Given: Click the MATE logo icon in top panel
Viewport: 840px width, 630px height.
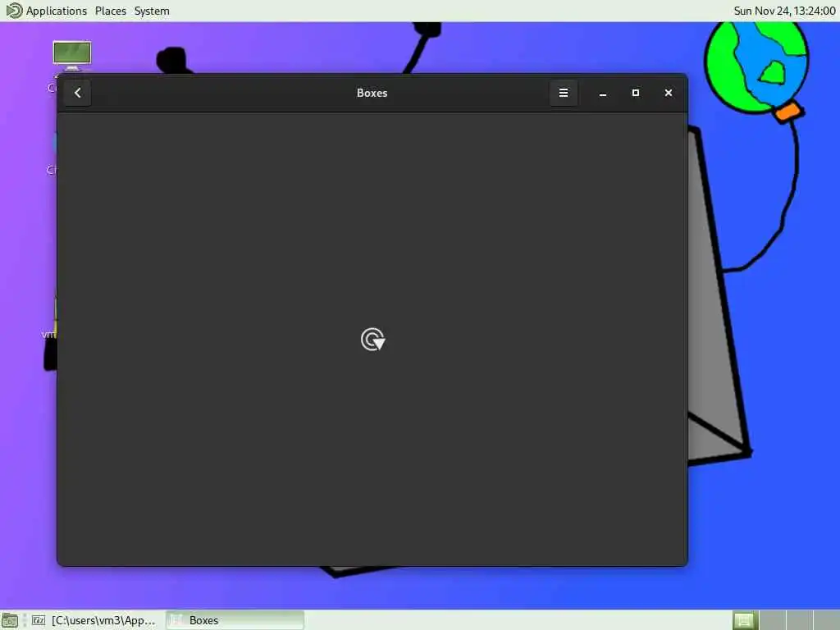Looking at the screenshot, I should (14, 11).
